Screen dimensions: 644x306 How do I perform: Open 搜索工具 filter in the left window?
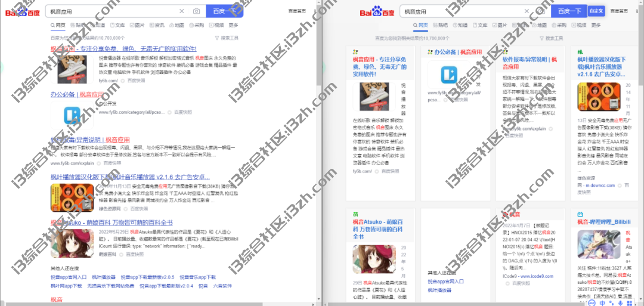[x=227, y=38]
